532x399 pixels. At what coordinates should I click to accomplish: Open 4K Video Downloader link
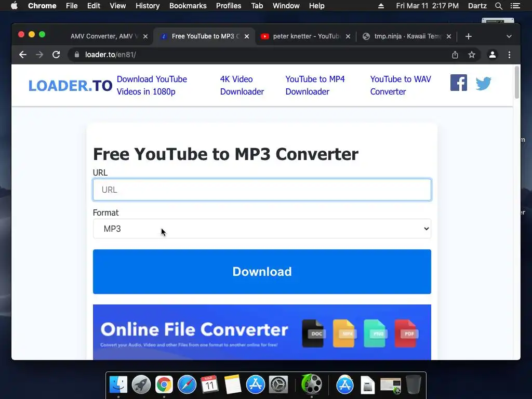(x=242, y=85)
